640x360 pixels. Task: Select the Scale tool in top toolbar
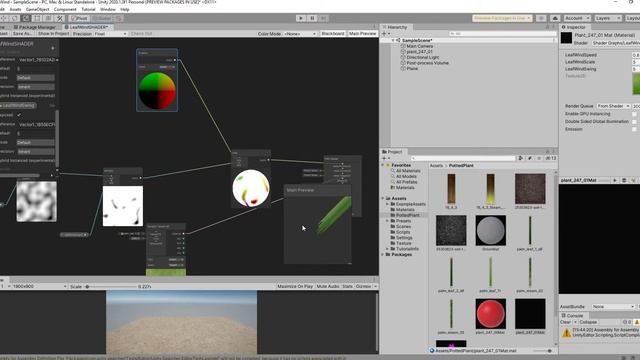pos(26,18)
